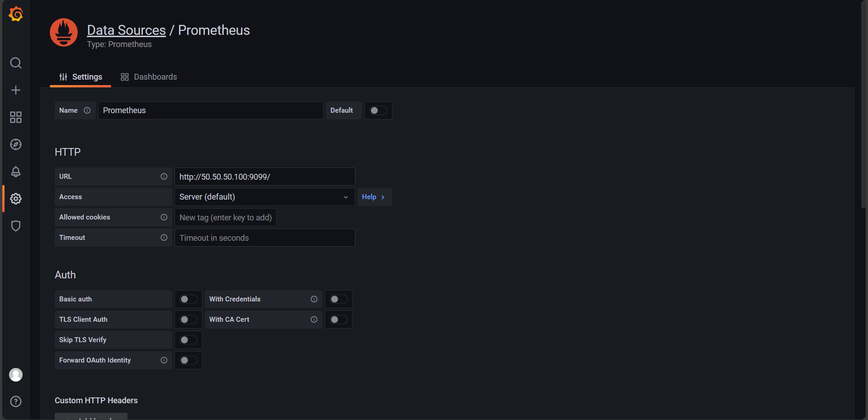Open the Search dashboards icon in sidebar

(16, 63)
